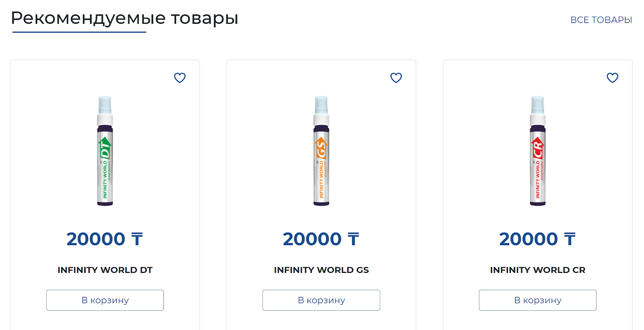
Task: Click the spray cap of GS bottle
Action: 321,105
